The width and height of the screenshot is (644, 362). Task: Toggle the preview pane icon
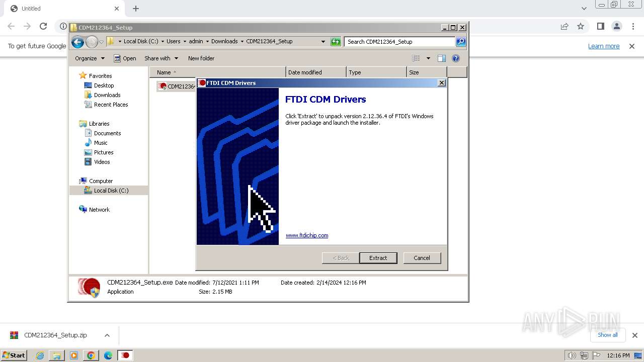pyautogui.click(x=442, y=58)
